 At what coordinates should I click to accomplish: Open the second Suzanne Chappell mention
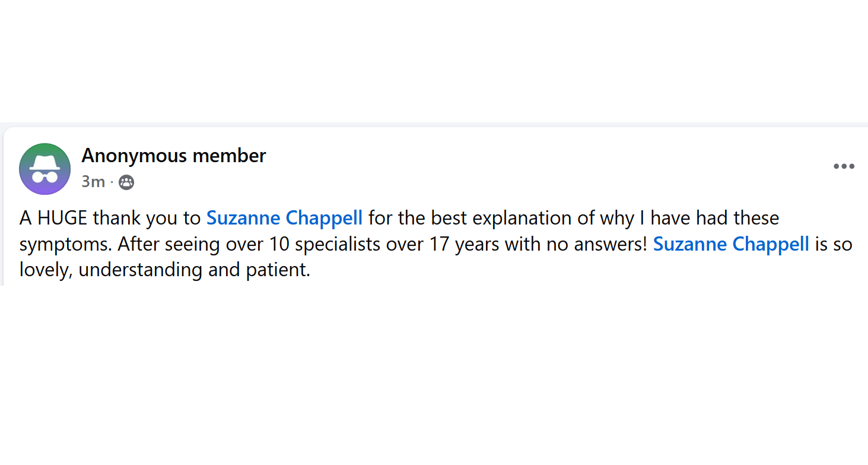click(x=730, y=244)
